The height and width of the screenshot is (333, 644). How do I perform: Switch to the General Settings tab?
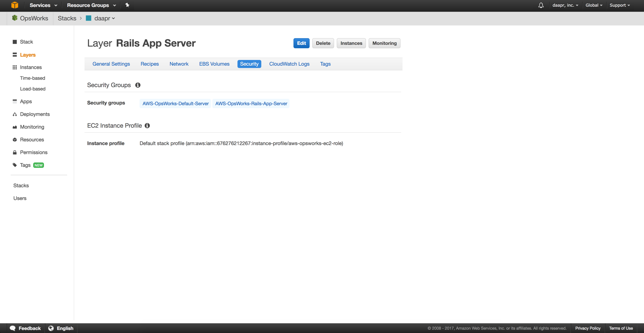(111, 64)
